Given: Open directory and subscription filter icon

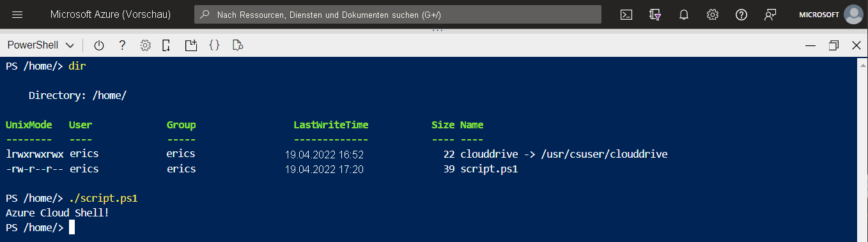Looking at the screenshot, I should coord(655,15).
